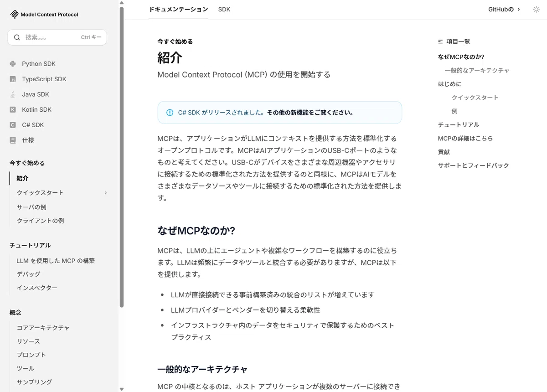Click the Kotlin SDK icon

tap(13, 110)
